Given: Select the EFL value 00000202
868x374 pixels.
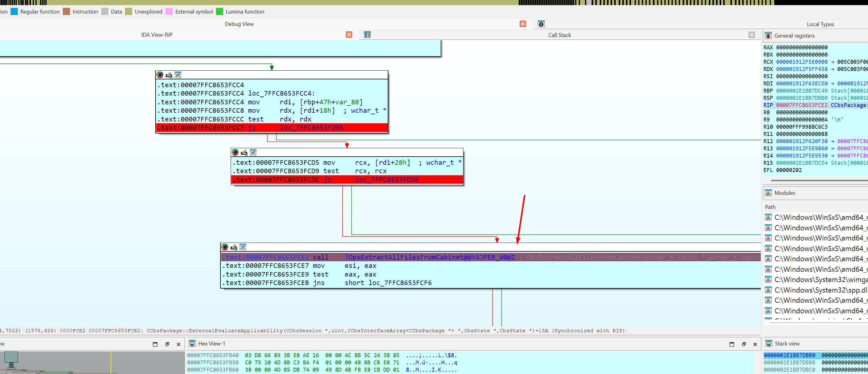Looking at the screenshot, I should 789,170.
